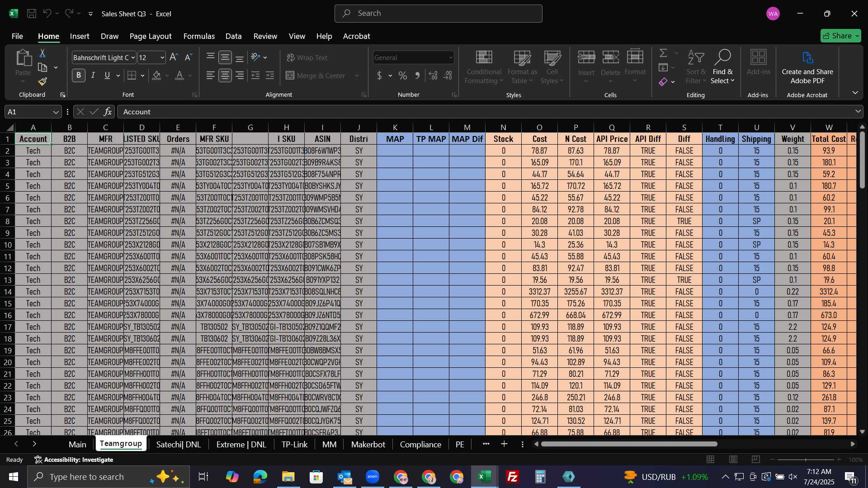The height and width of the screenshot is (488, 868).
Task: Open the number format General dropdown
Action: [451, 57]
